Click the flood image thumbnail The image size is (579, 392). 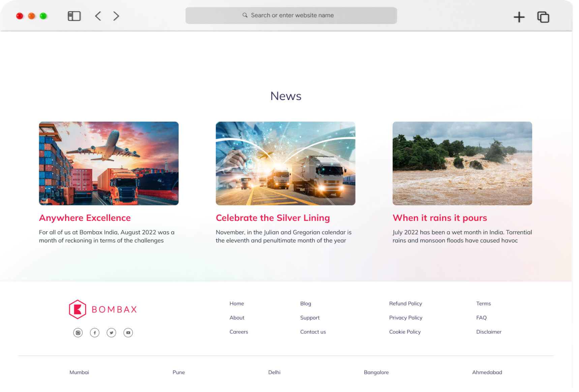pos(462,163)
